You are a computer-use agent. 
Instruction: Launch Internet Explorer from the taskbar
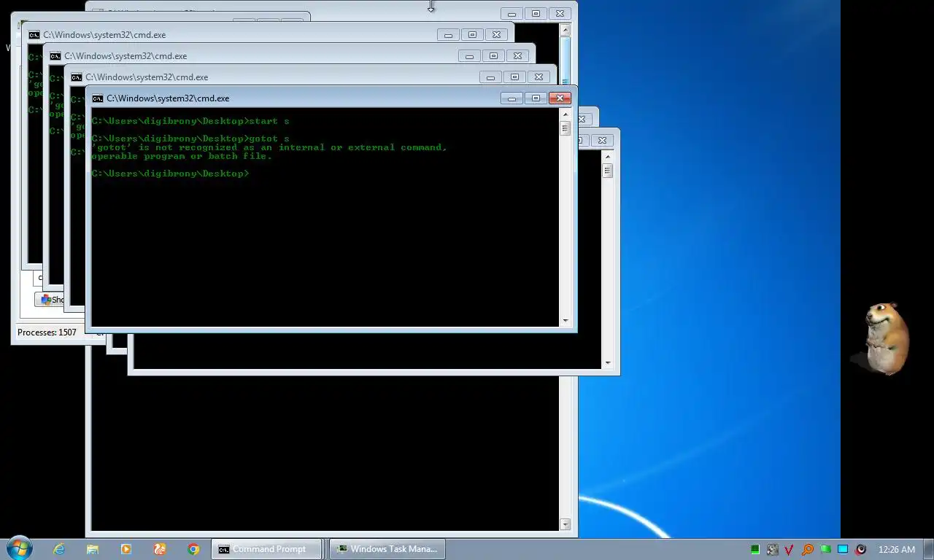click(59, 549)
